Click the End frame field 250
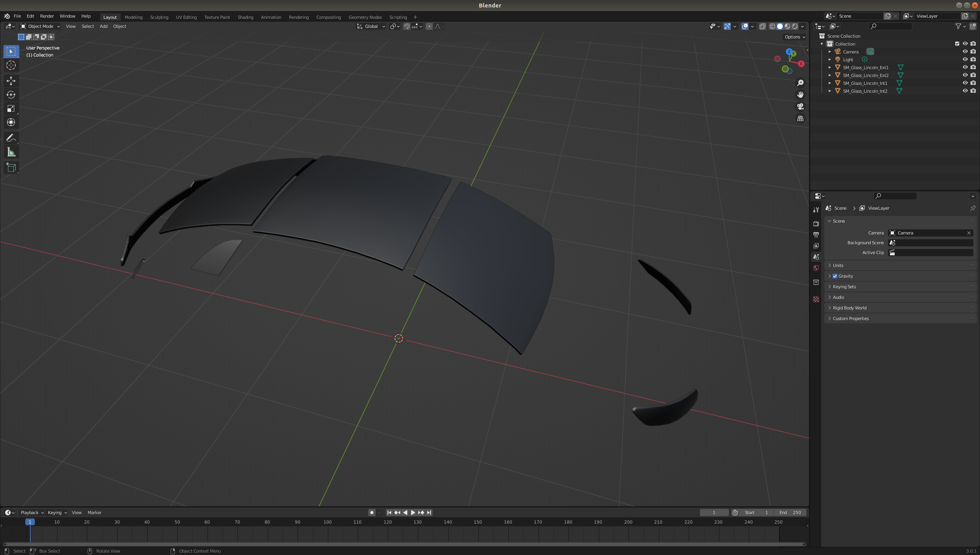 tap(791, 512)
